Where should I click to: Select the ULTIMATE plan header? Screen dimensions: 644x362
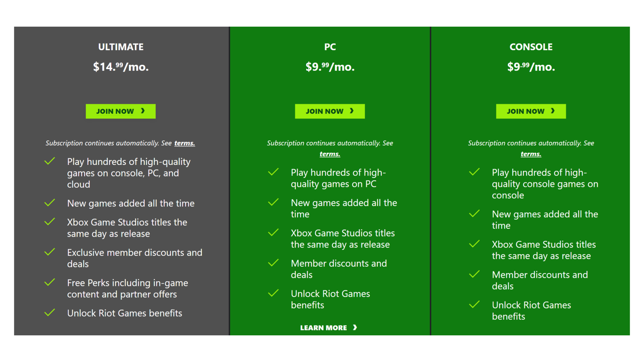[x=121, y=47]
